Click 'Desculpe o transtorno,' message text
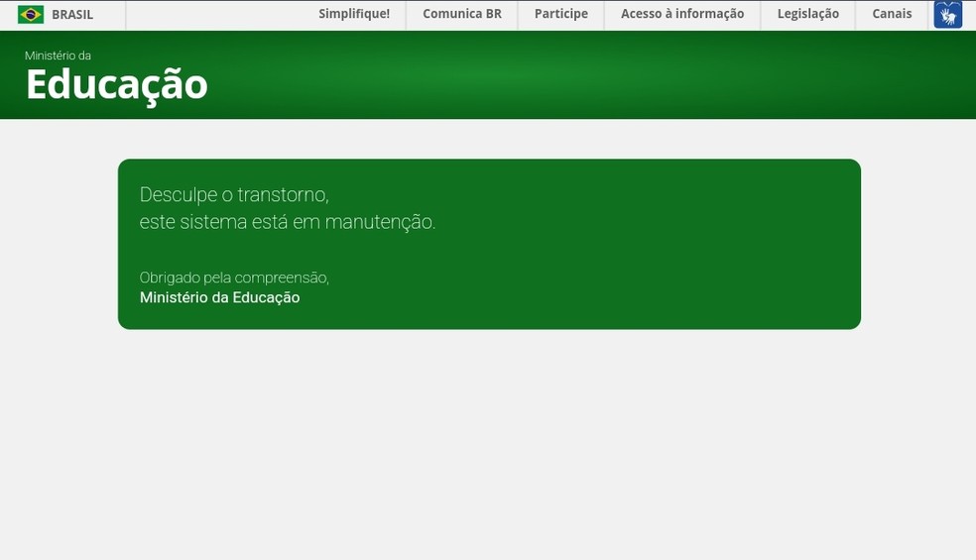The width and height of the screenshot is (976, 560). coord(234,194)
